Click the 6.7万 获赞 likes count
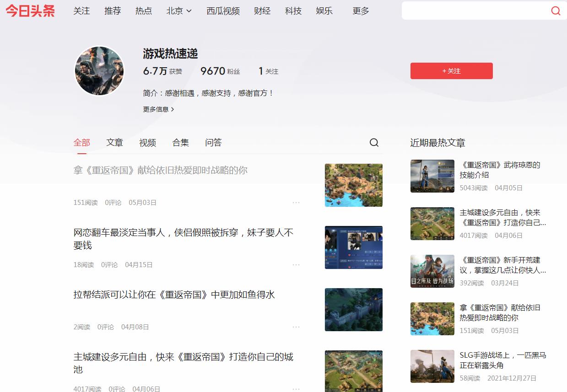Image resolution: width=567 pixels, height=392 pixels. (x=162, y=71)
